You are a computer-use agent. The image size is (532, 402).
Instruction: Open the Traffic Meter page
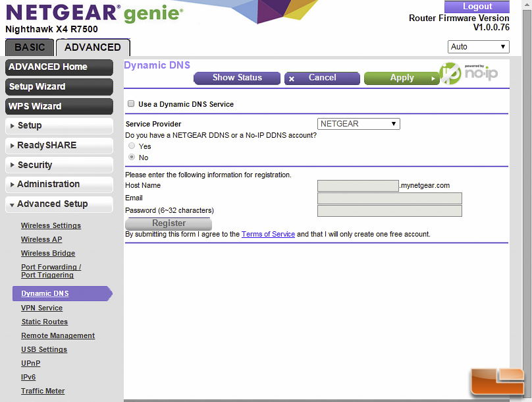[43, 391]
